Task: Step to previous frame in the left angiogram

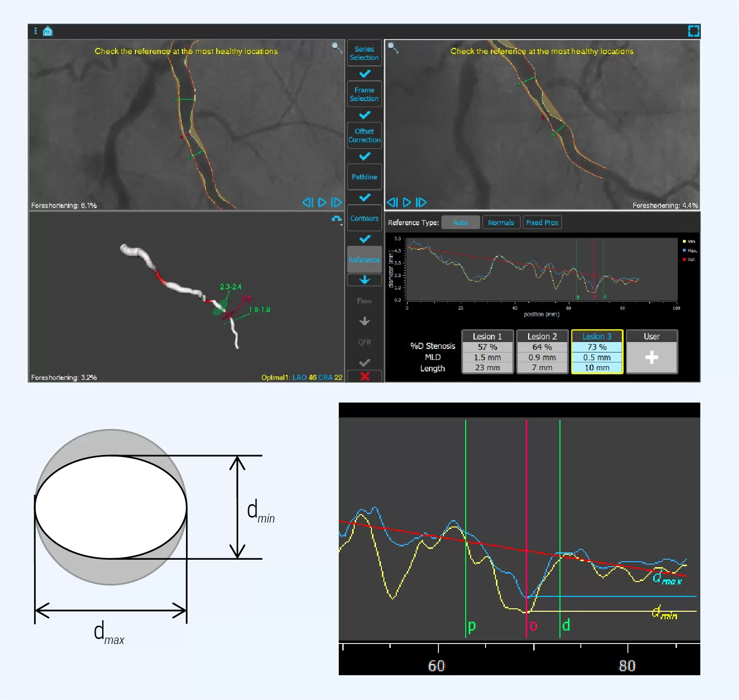Action: (308, 202)
